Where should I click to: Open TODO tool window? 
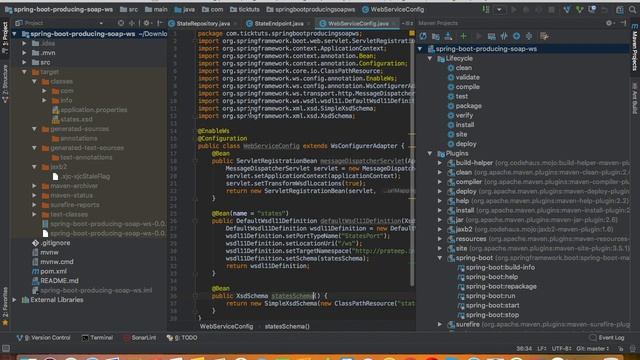182,338
